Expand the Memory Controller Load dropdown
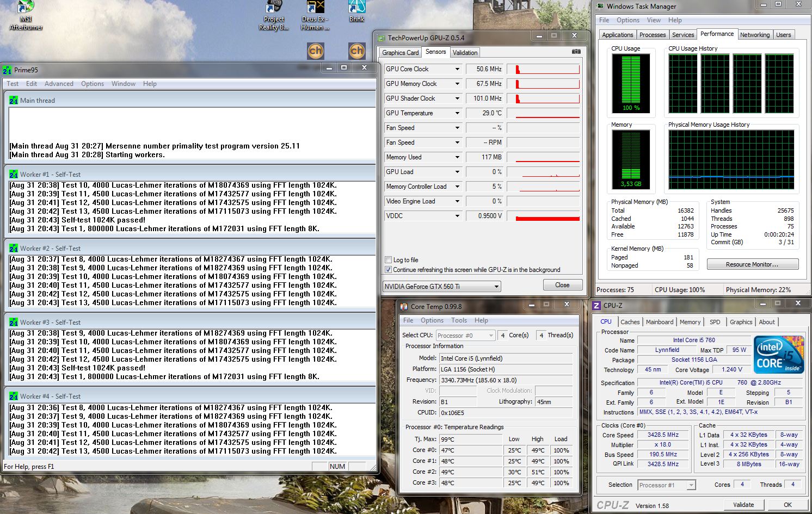This screenshot has height=514, width=812. [457, 187]
